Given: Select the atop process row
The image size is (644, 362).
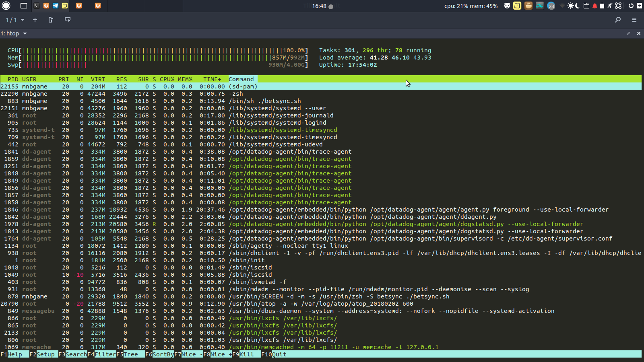Looking at the screenshot, I should [x=321, y=304].
